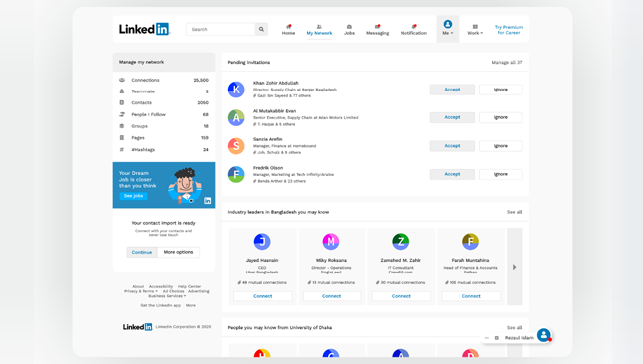Image resolution: width=643 pixels, height=364 pixels.
Task: Focus the Search input field
Action: (221, 29)
